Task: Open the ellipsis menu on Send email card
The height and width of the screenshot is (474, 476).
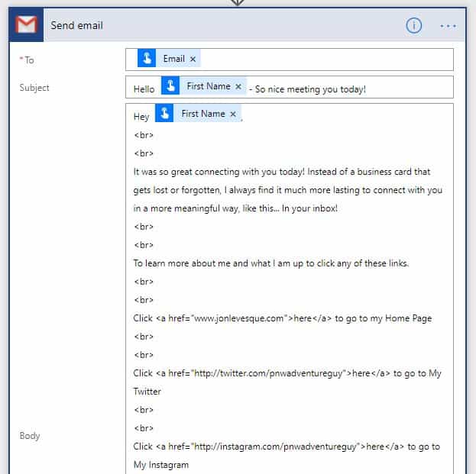Action: point(448,25)
